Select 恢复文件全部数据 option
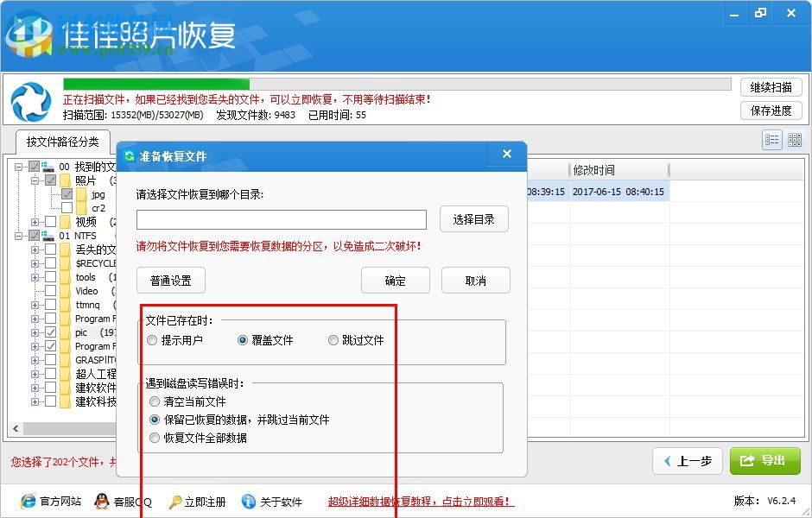 click(x=155, y=439)
